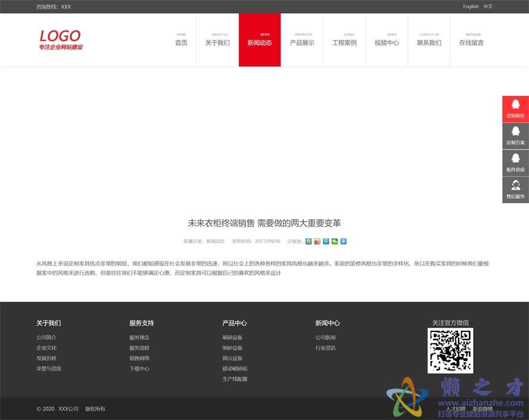Screen dimensions: 529x420
Task: Open the 首页 home menu item
Action: tap(181, 40)
